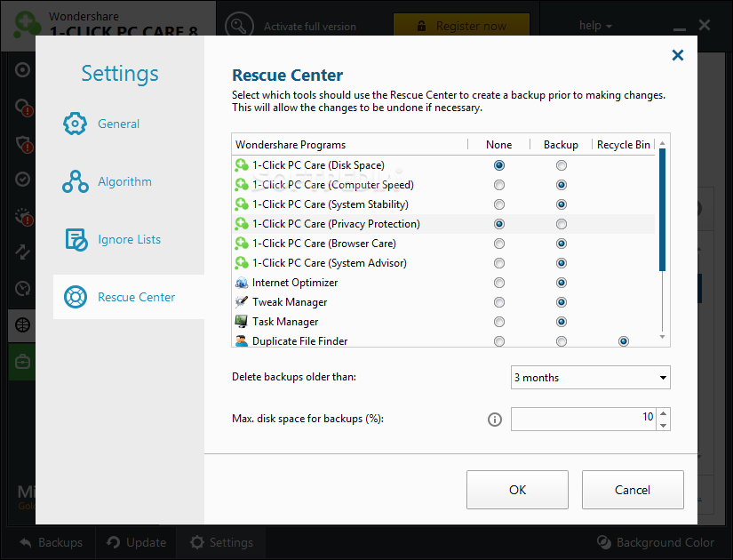Click '1-Click PC Care (System Stability)' row text
This screenshot has height=560, width=733.
pyautogui.click(x=330, y=204)
